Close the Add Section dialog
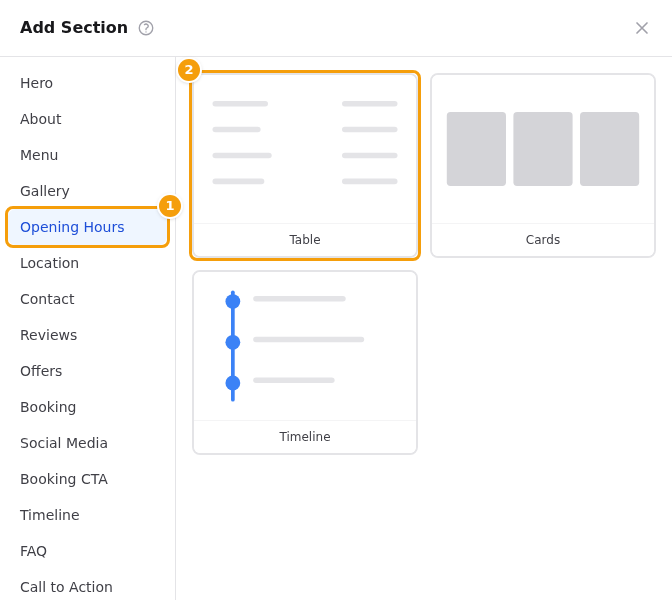Screen dimensions: 672x600 pyautogui.click(x=642, y=28)
